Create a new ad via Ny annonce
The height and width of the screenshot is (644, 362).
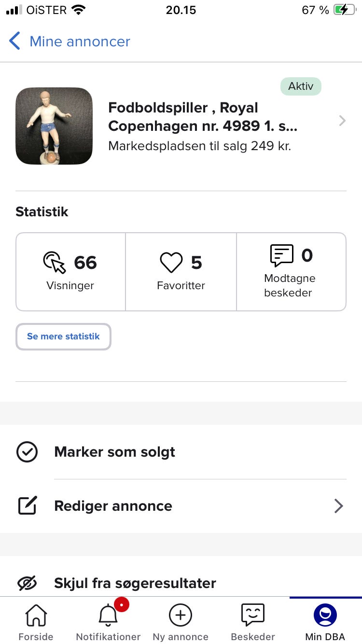coord(181,623)
